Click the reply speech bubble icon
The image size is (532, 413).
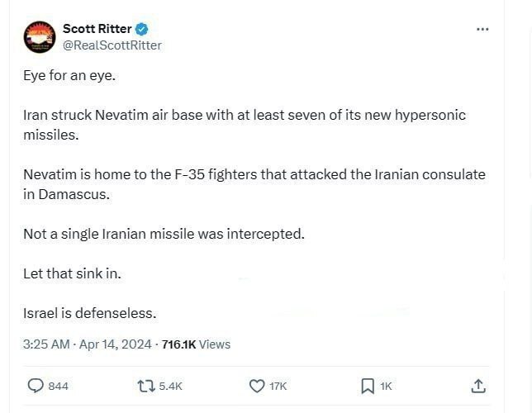(x=36, y=386)
